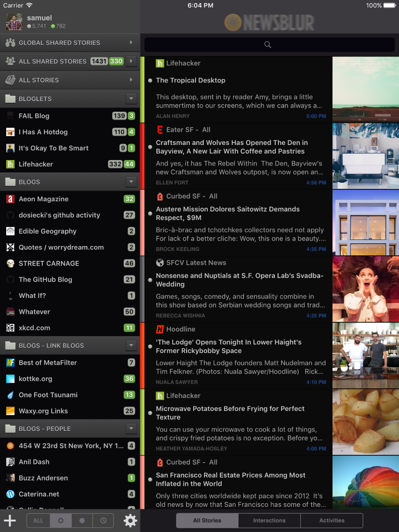
Task: Select the I Has A Hotdog favicon
Action: click(x=10, y=132)
